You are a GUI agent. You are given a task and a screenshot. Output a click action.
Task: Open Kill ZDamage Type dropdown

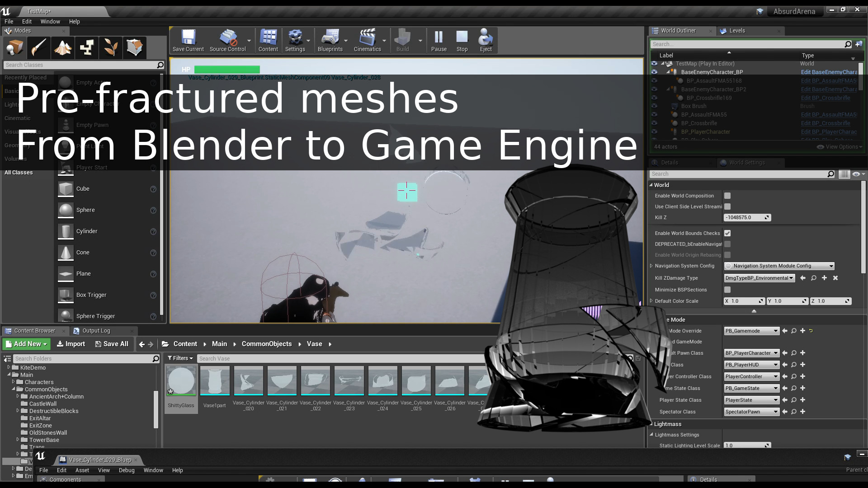click(759, 278)
